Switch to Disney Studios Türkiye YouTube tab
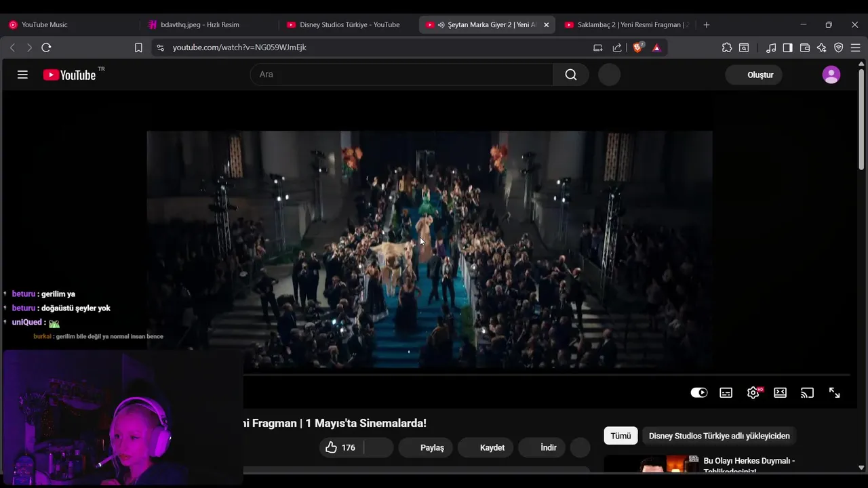Image resolution: width=868 pixels, height=488 pixels. pyautogui.click(x=348, y=24)
